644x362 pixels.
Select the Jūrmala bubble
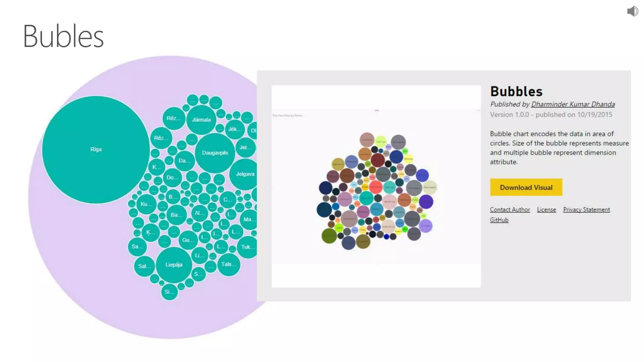point(201,120)
